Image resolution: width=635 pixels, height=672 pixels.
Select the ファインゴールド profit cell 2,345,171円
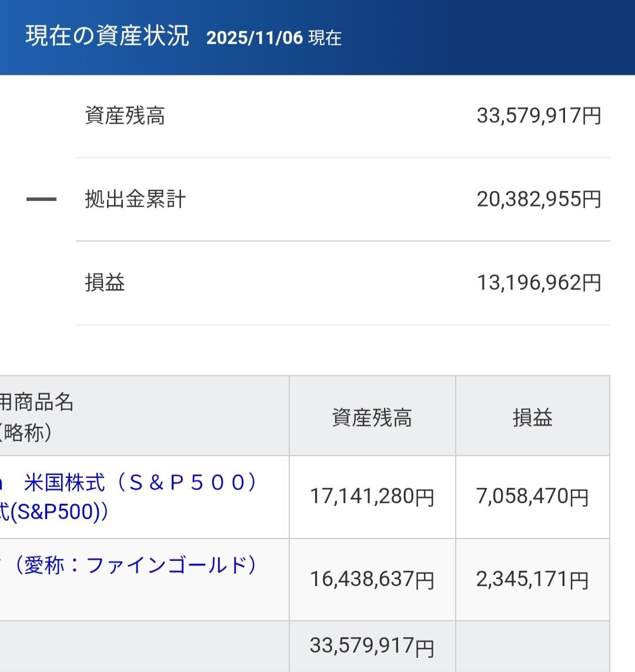tap(532, 580)
